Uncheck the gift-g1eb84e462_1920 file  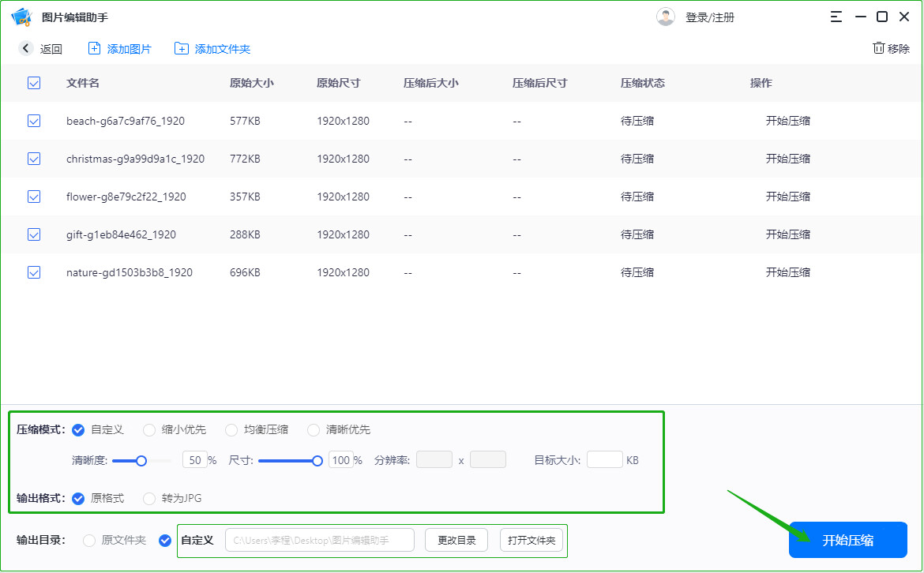(34, 234)
